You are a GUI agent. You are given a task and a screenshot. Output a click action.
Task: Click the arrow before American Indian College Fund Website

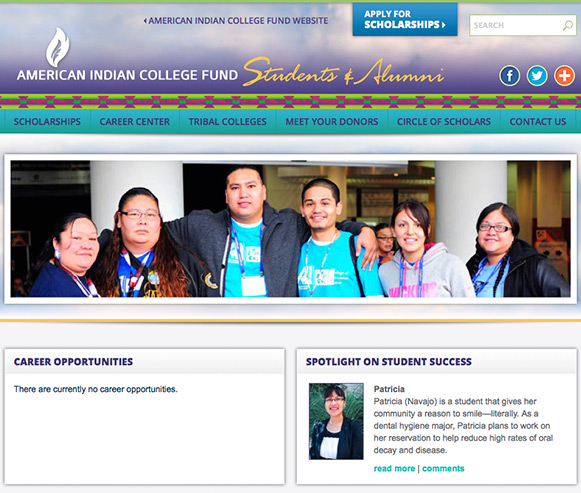pyautogui.click(x=145, y=21)
